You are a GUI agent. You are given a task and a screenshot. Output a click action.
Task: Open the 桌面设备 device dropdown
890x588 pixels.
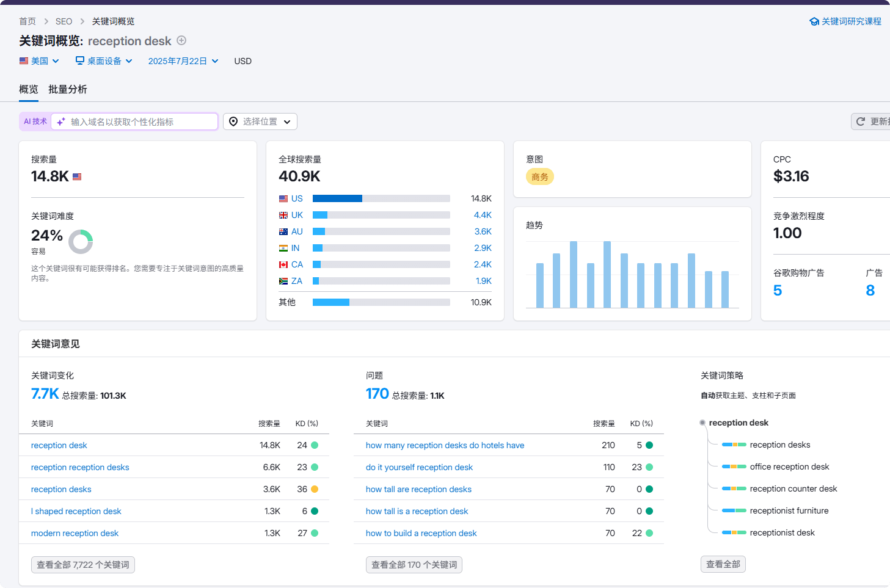click(x=104, y=61)
